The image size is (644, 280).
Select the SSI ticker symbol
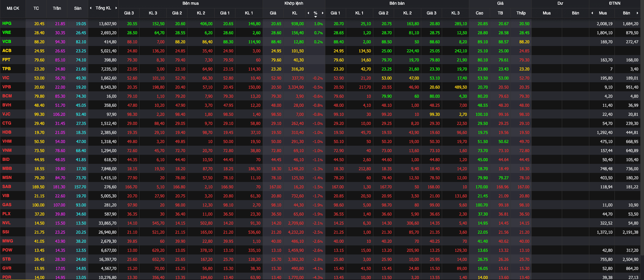coord(6,232)
